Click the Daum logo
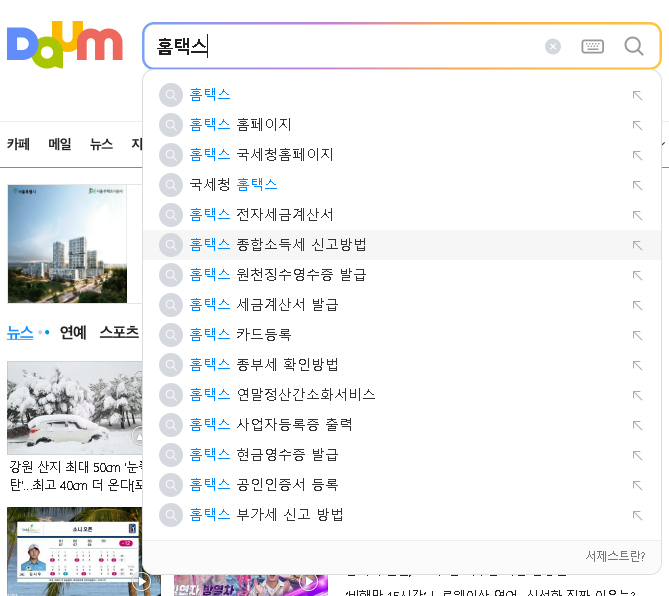Image resolution: width=669 pixels, height=596 pixels. click(x=65, y=44)
